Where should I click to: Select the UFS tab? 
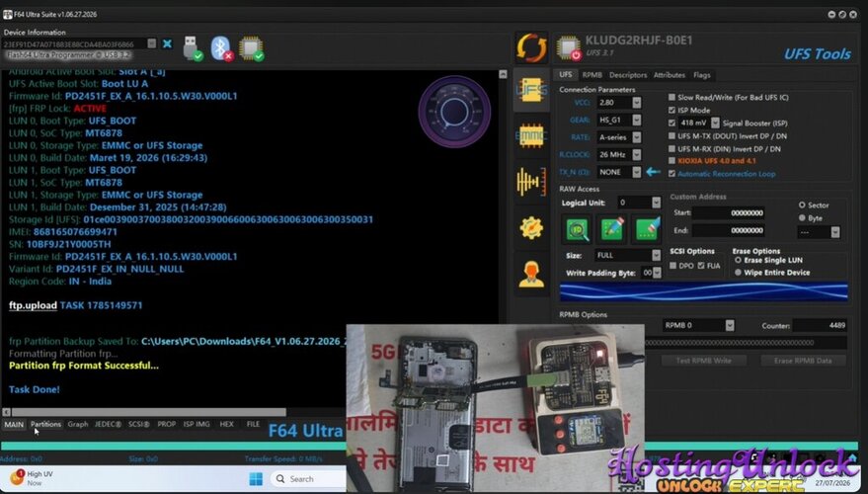click(x=566, y=74)
